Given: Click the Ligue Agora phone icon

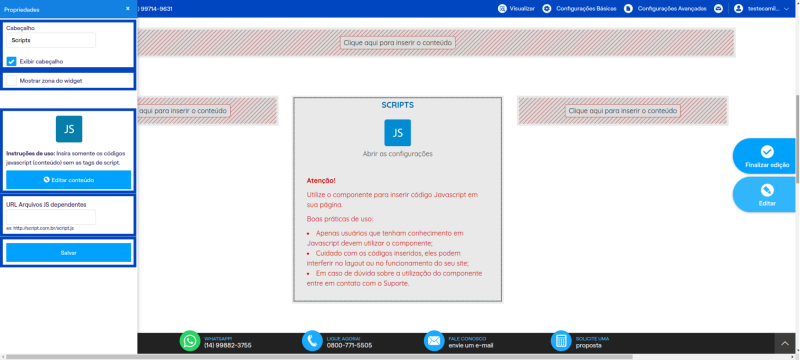Looking at the screenshot, I should (312, 341).
